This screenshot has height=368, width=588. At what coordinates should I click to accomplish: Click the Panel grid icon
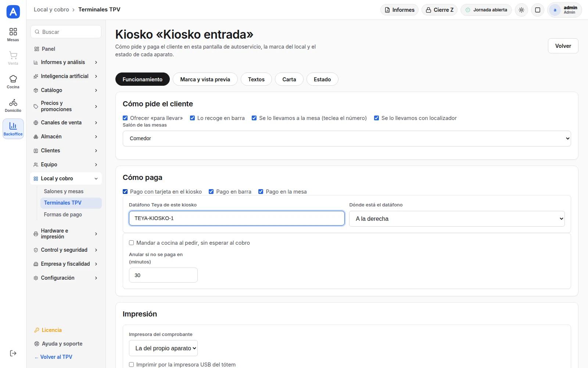coord(36,49)
